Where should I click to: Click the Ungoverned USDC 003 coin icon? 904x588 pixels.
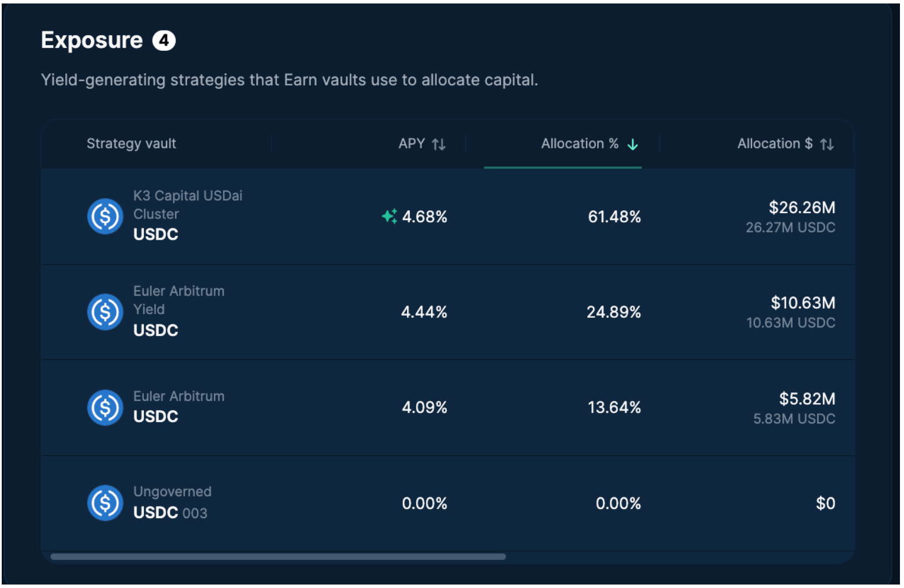pos(105,503)
